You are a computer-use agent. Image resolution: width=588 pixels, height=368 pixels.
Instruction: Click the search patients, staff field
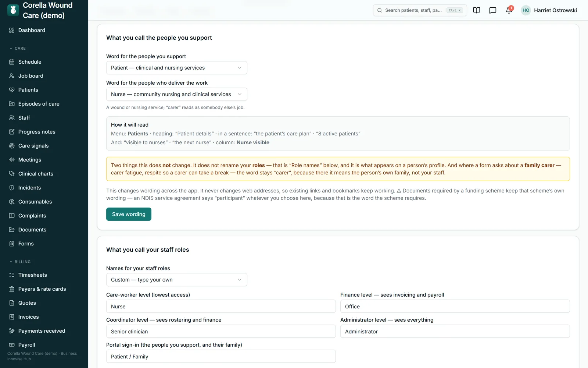coord(420,10)
